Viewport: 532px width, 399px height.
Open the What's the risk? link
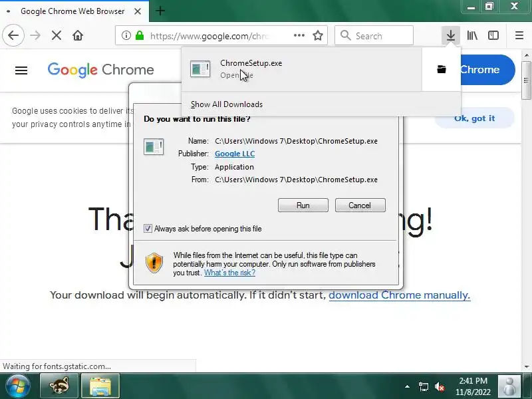click(229, 273)
